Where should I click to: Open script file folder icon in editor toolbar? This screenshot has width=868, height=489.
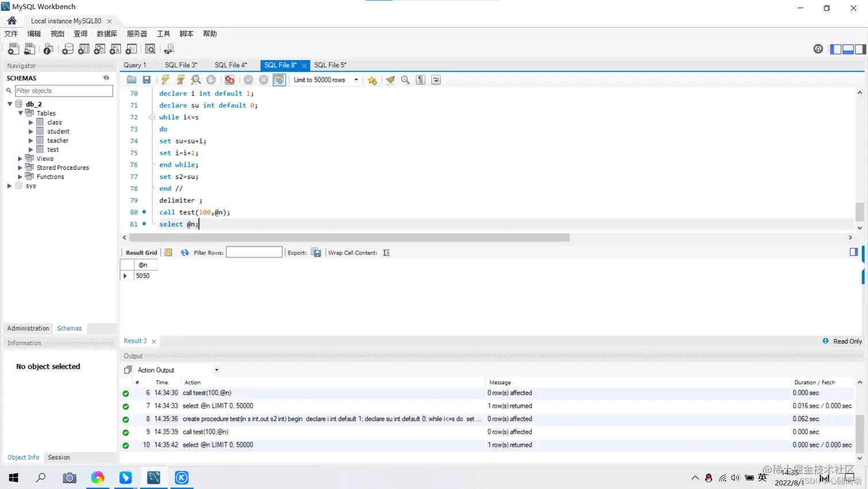click(131, 80)
